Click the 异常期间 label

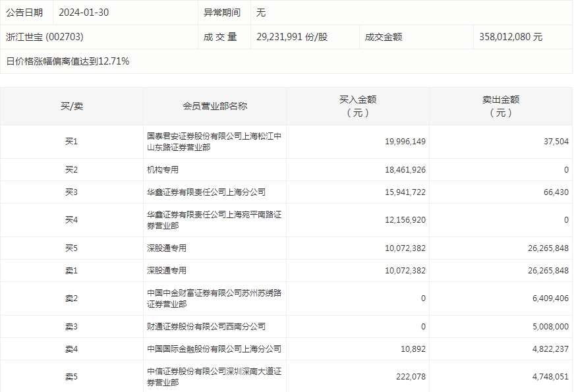222,13
